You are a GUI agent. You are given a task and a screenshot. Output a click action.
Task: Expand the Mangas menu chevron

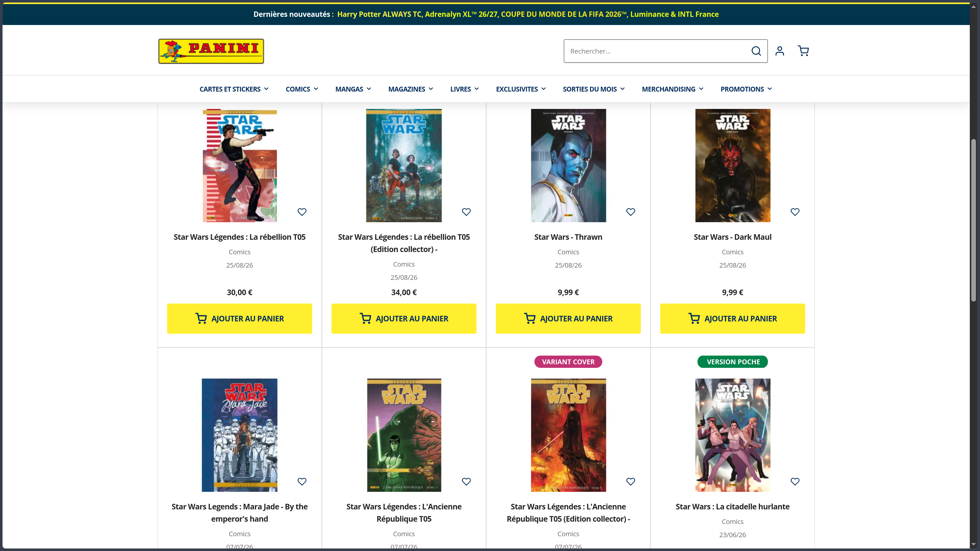pyautogui.click(x=369, y=89)
